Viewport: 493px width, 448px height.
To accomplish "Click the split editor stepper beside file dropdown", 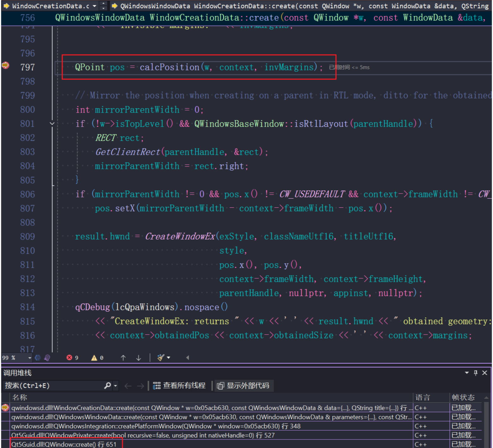I will [x=103, y=6].
